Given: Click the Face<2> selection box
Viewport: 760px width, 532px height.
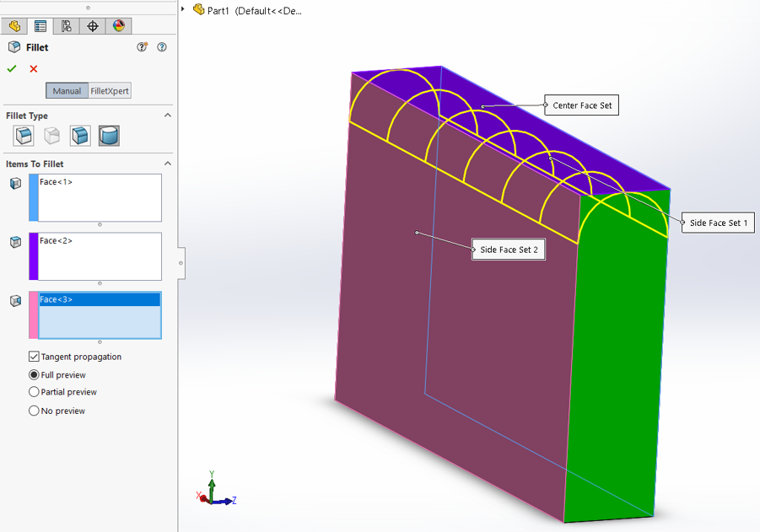Looking at the screenshot, I should [100, 256].
